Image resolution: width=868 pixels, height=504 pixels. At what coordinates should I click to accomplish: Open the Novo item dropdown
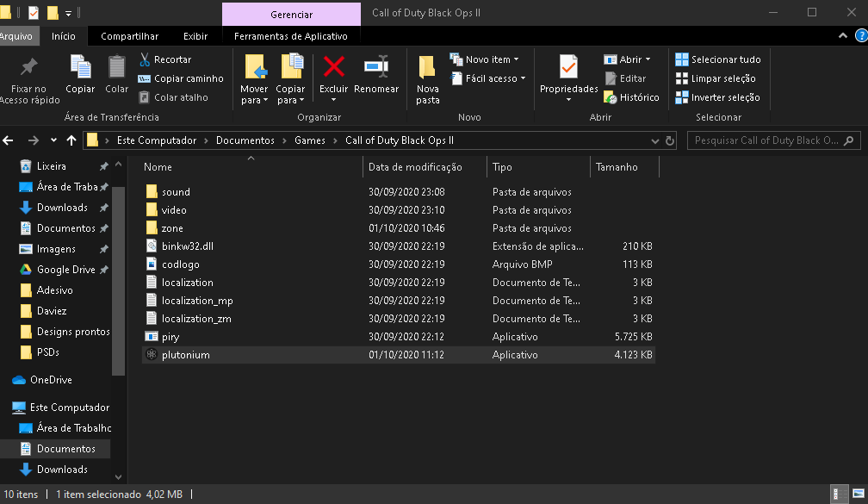click(484, 59)
